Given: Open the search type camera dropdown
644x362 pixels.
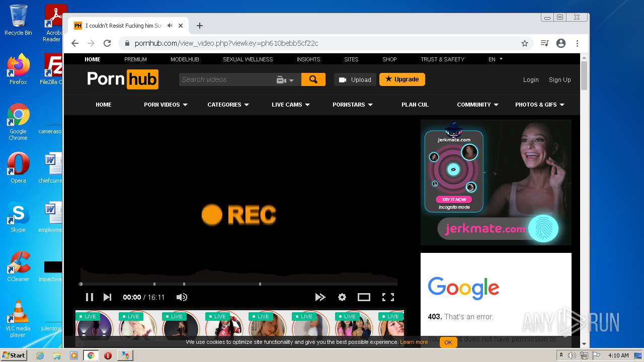Looking at the screenshot, I should pyautogui.click(x=285, y=80).
